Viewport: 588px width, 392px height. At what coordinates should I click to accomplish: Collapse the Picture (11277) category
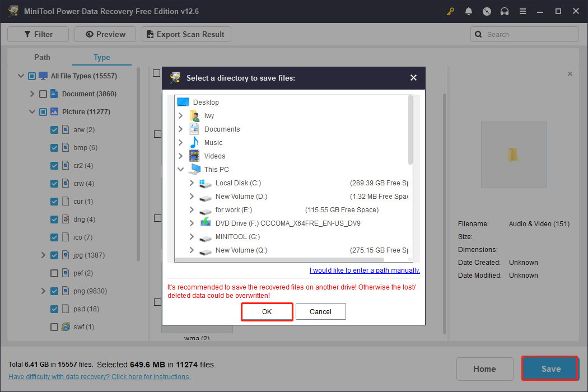tap(32, 111)
